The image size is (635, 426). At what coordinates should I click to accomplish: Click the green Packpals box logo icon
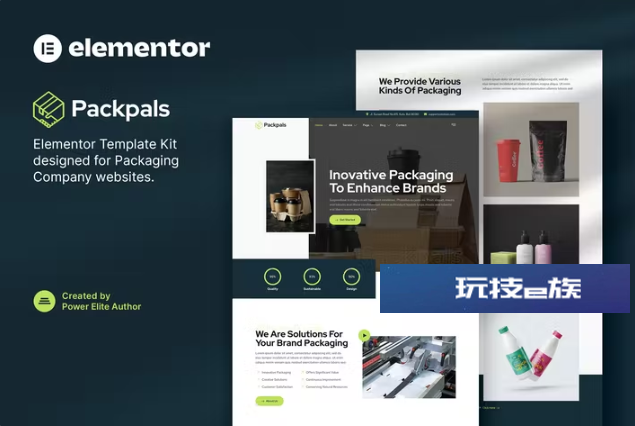pyautogui.click(x=49, y=110)
